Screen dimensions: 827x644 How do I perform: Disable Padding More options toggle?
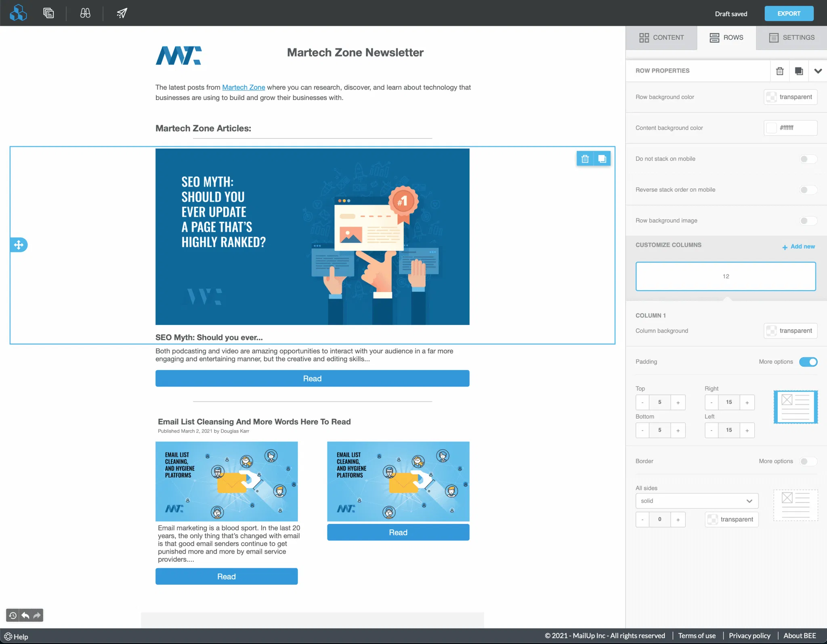pos(808,362)
